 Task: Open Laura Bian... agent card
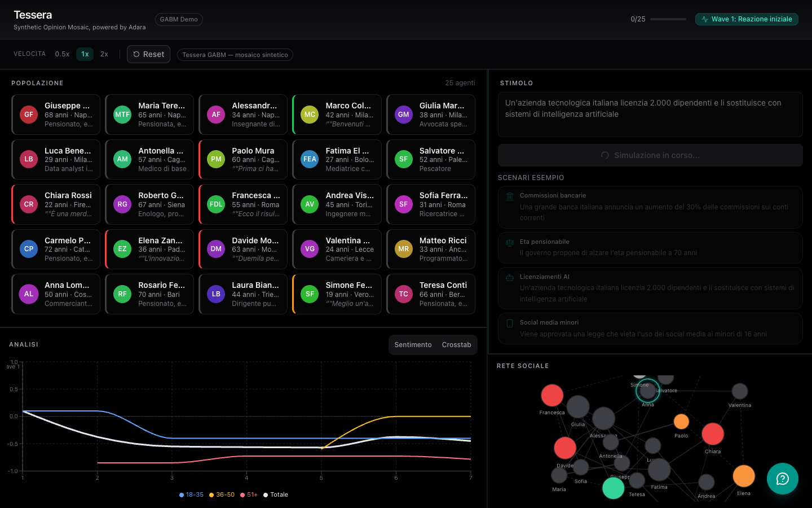pos(243,294)
